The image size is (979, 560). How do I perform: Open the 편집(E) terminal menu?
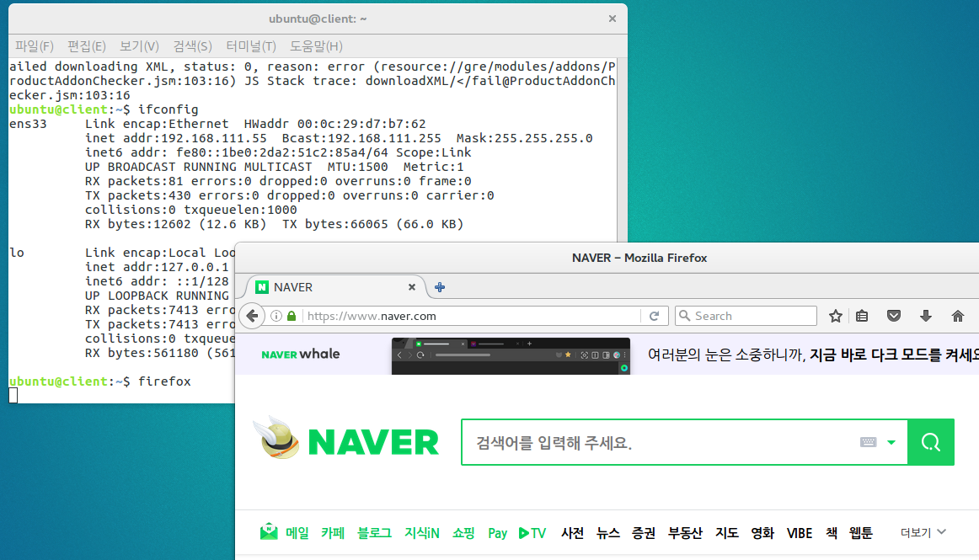[x=86, y=46]
